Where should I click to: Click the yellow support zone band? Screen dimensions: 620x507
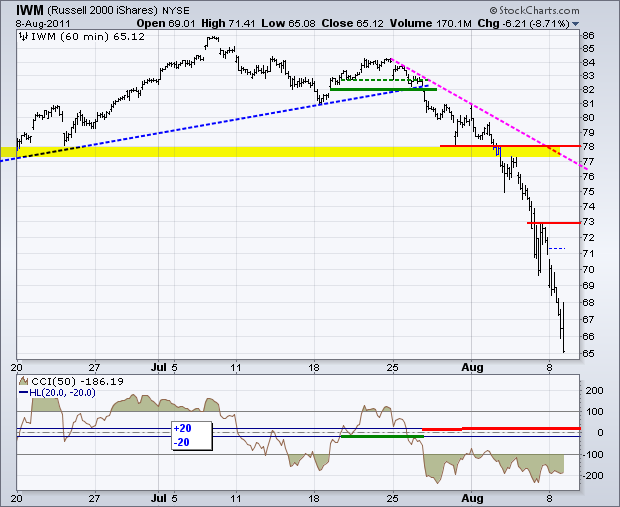[x=280, y=152]
